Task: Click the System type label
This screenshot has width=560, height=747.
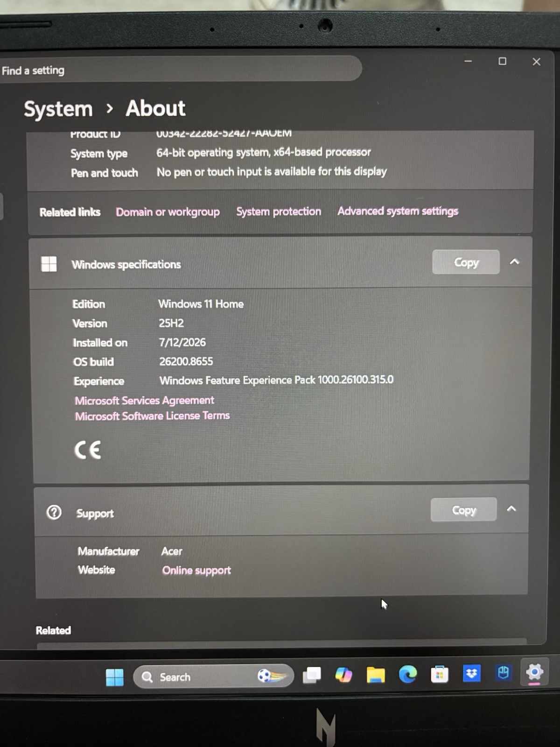Action: pos(99,154)
